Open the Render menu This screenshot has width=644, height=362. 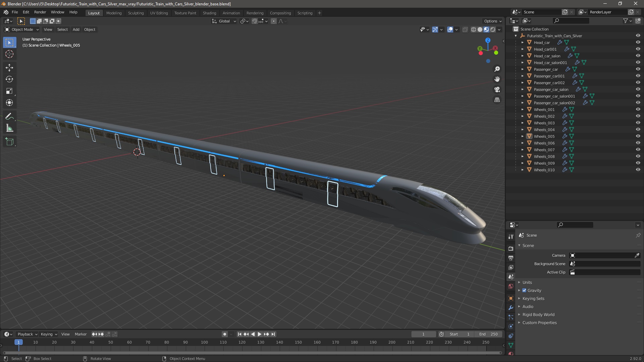(x=40, y=12)
